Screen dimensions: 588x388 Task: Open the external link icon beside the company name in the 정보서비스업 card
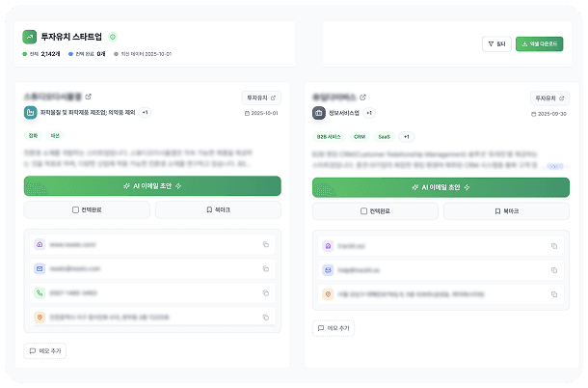[362, 97]
